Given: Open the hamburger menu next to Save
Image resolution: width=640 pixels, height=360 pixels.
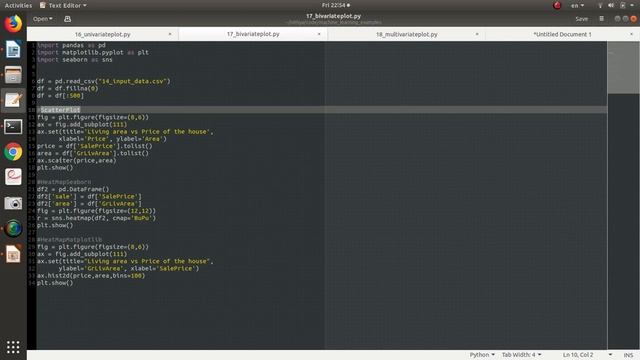Looking at the screenshot, I should click(601, 19).
